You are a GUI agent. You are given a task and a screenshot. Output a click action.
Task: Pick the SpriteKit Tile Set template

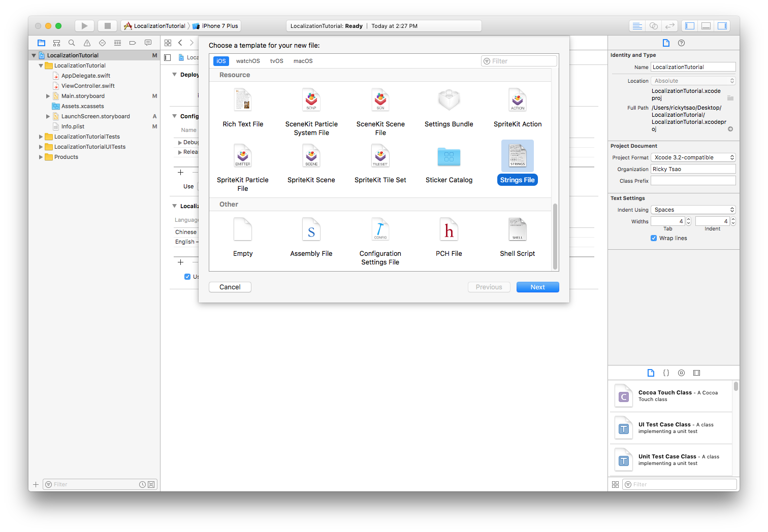click(x=380, y=164)
